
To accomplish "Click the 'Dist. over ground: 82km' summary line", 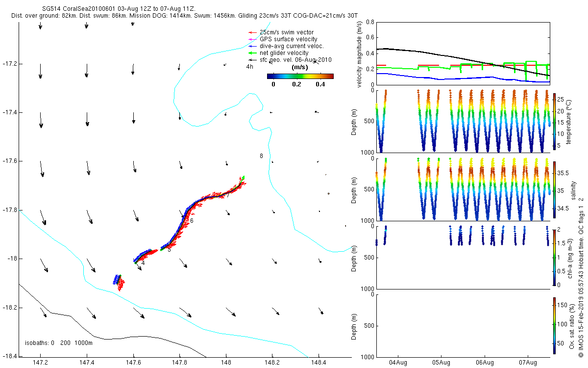I will click(184, 16).
